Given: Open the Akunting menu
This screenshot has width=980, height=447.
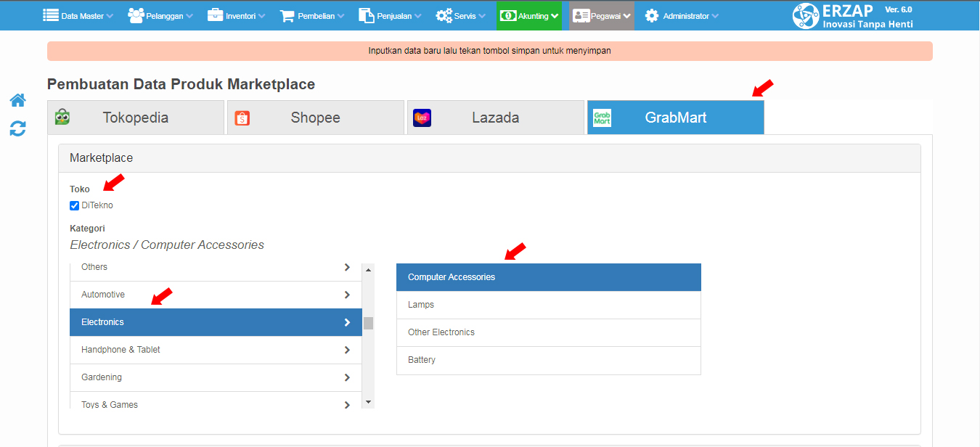Looking at the screenshot, I should pos(529,15).
